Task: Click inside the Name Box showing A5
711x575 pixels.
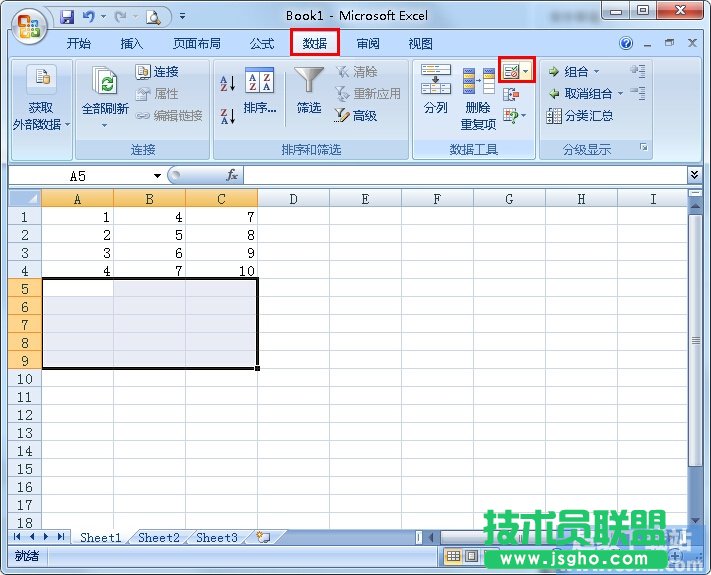Action: (x=80, y=175)
